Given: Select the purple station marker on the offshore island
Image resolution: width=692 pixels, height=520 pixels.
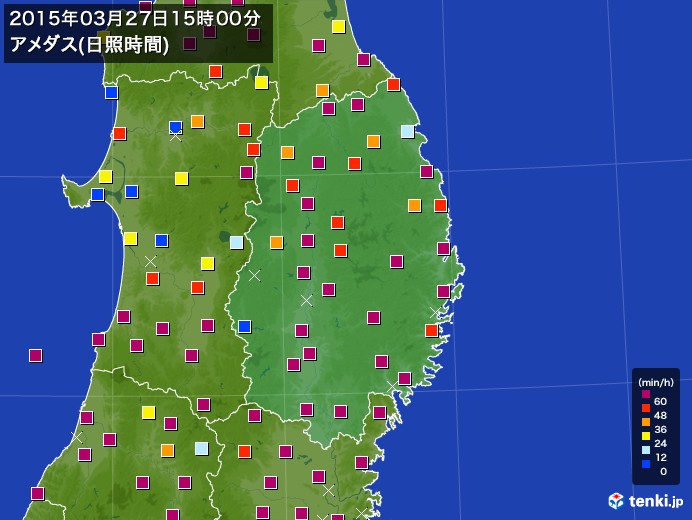Looking at the screenshot, I should [35, 355].
